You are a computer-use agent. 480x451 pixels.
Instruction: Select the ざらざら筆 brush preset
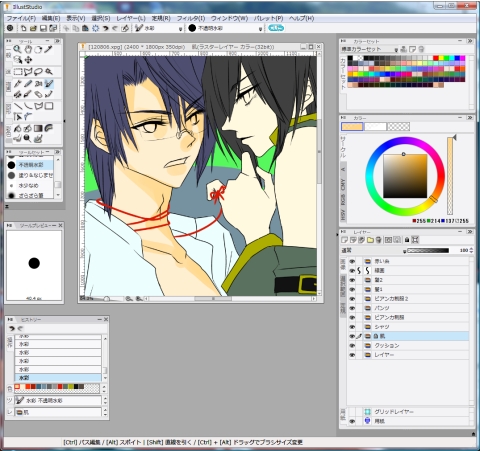pyautogui.click(x=31, y=195)
